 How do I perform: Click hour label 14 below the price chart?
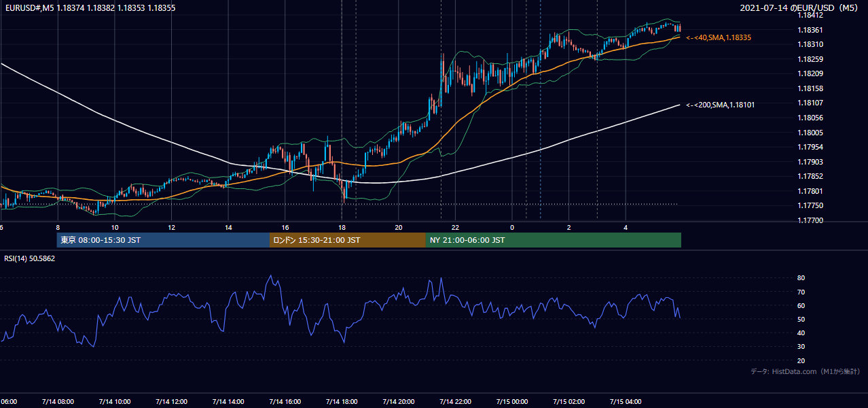228,227
